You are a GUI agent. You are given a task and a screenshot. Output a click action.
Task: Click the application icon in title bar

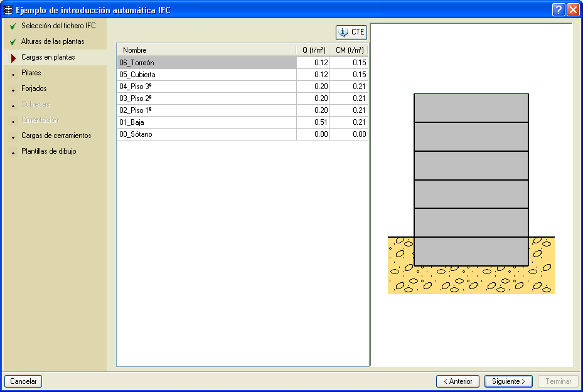pos(8,10)
